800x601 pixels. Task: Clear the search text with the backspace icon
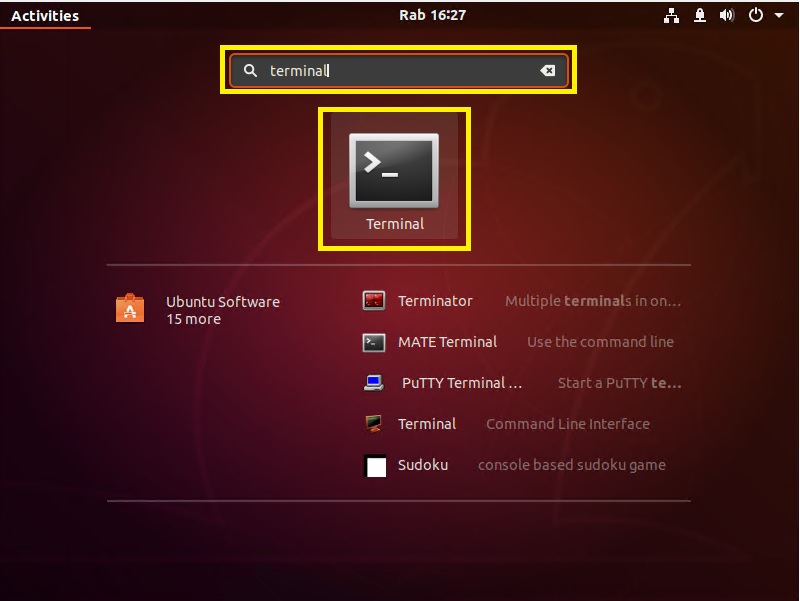tap(548, 71)
